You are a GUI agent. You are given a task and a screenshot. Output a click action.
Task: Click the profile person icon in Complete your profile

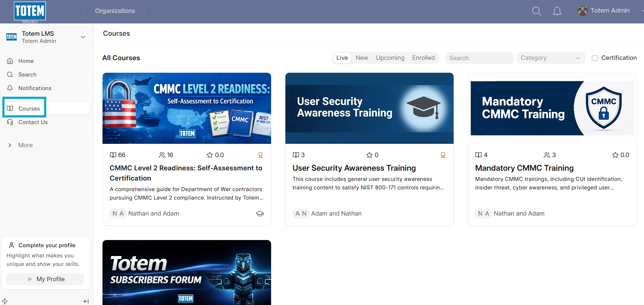12,245
